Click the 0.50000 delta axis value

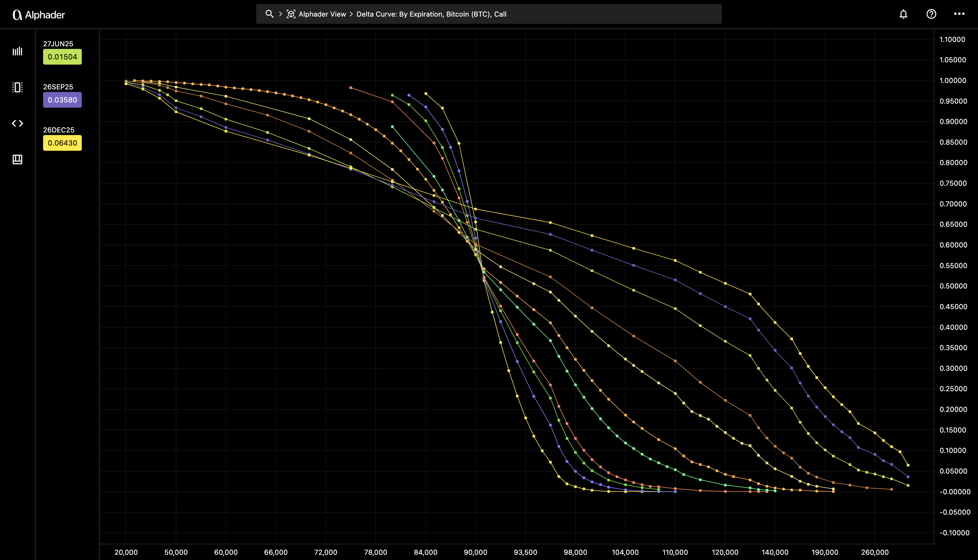click(953, 286)
